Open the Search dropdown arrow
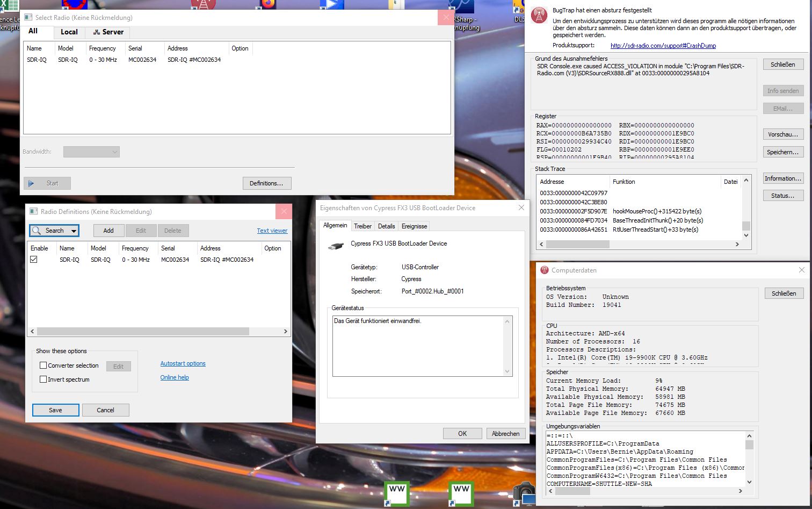Image resolution: width=812 pixels, height=509 pixels. click(x=74, y=231)
